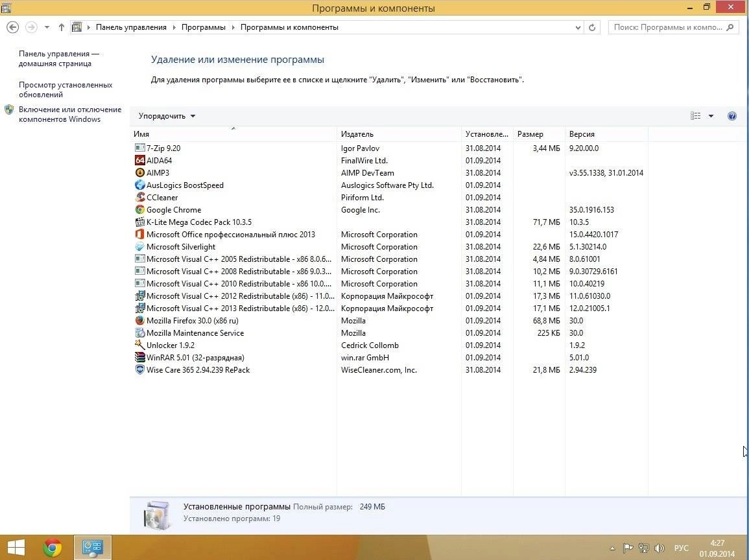
Task: Refresh the address bar location
Action: (592, 27)
